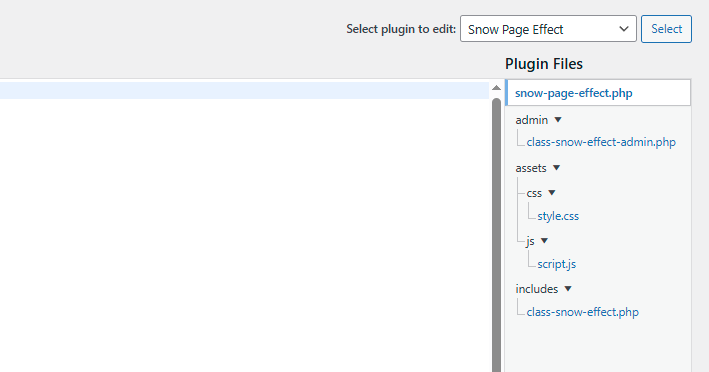
Task: Click the highlighted first editor line
Action: [244, 90]
